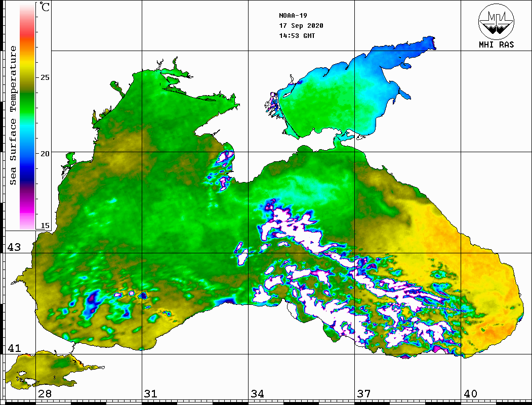
Task: Click the MHI RAS logo emblem
Action: (x=496, y=21)
